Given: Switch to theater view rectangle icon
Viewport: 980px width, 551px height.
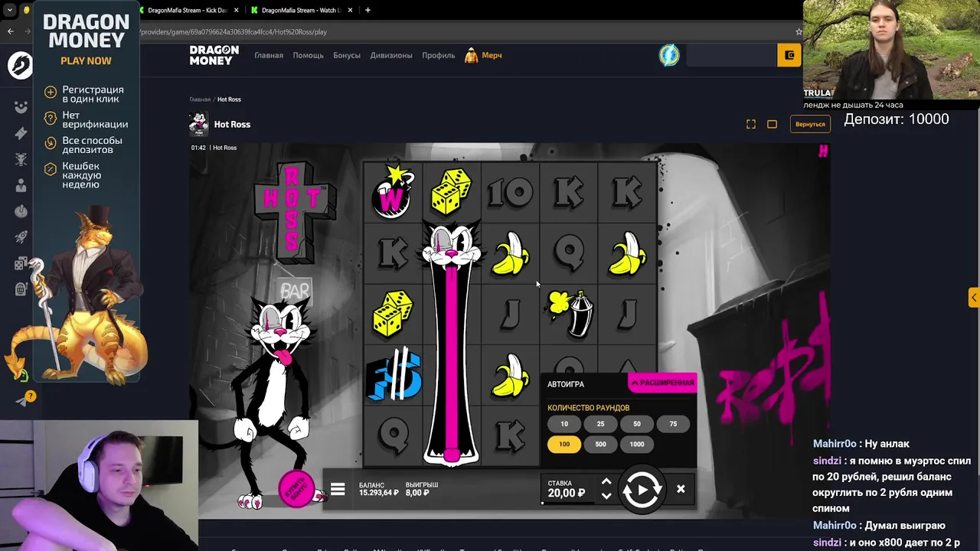Looking at the screenshot, I should (773, 124).
